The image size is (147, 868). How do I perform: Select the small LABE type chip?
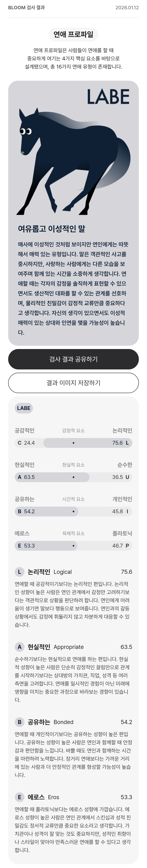[24, 408]
